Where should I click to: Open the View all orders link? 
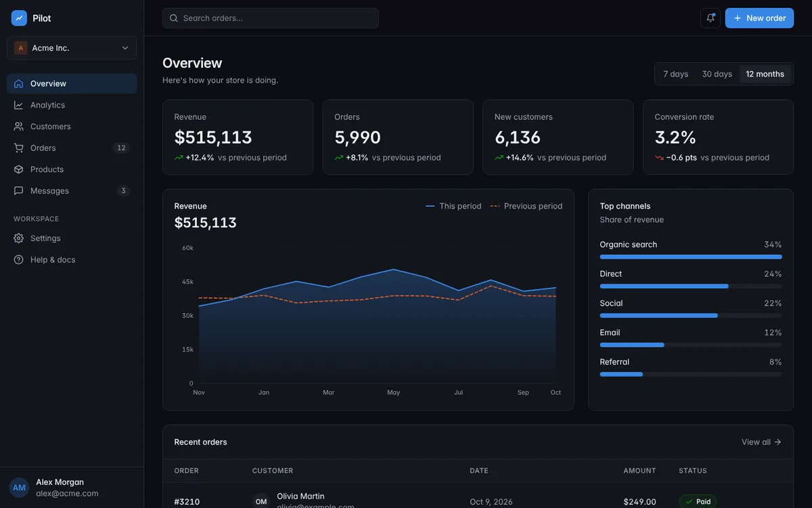(761, 442)
